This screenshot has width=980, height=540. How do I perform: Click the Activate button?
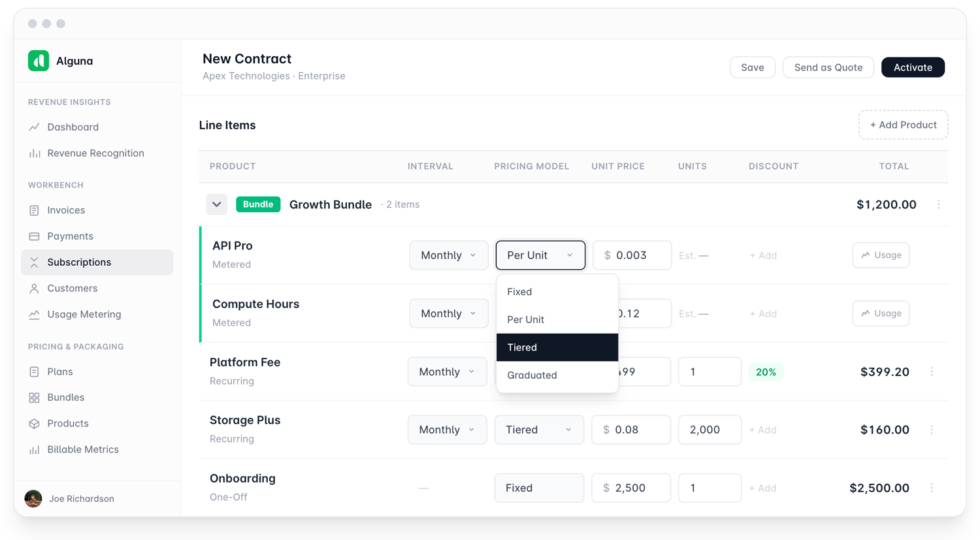click(x=913, y=67)
